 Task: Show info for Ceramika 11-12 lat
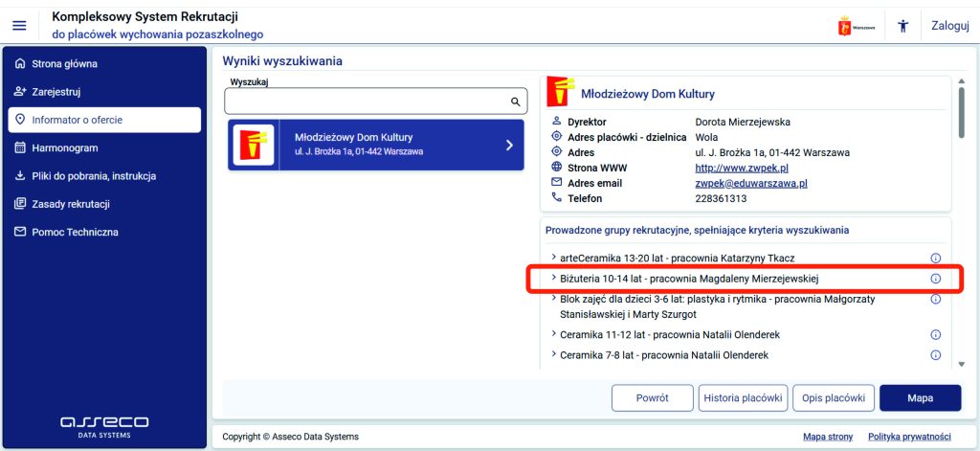(936, 334)
